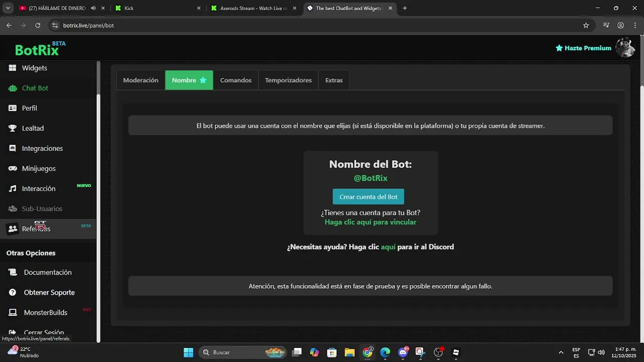Viewport: 644px width, 362px height.
Task: Open media control icon in Chrome toolbar
Action: tap(606, 25)
